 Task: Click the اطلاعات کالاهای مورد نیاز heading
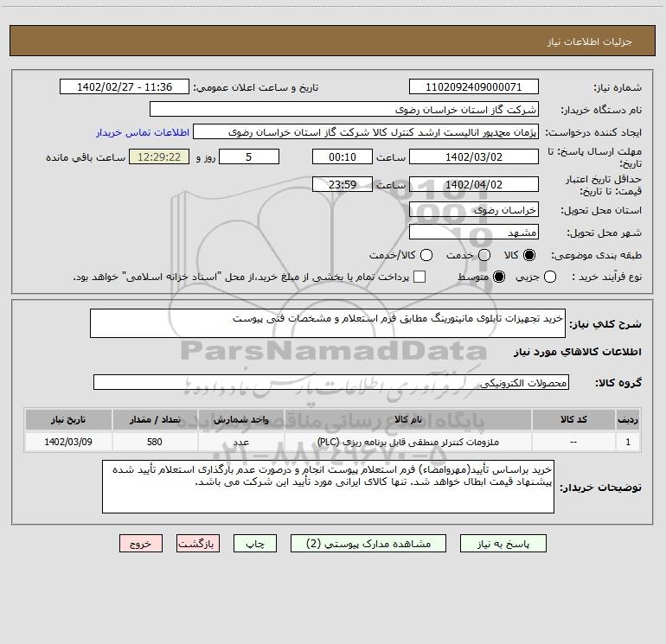coord(578,352)
